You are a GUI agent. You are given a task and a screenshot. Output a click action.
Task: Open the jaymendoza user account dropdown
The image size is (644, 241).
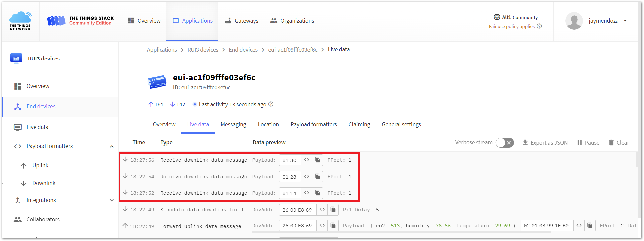coord(625,21)
